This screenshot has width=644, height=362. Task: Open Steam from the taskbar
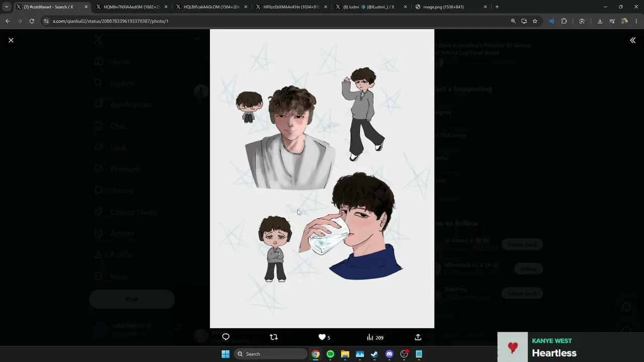pyautogui.click(x=374, y=354)
